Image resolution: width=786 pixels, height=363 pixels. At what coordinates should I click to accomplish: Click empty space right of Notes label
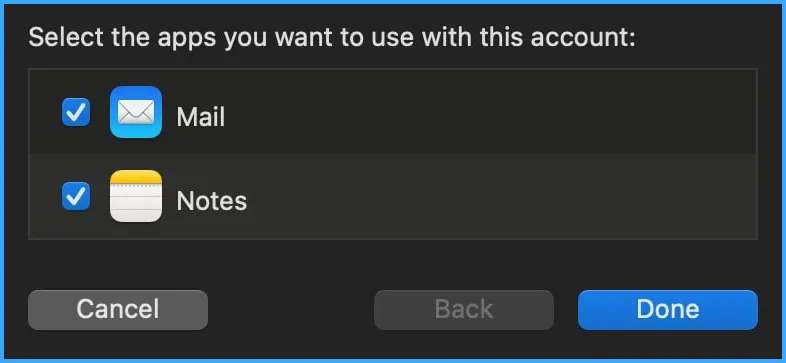click(501, 196)
